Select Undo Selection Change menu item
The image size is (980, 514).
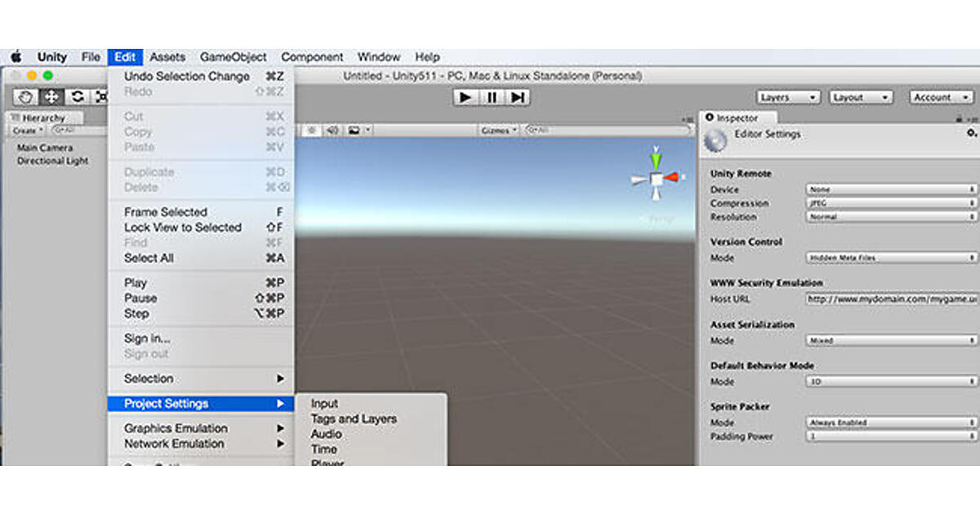click(187, 76)
